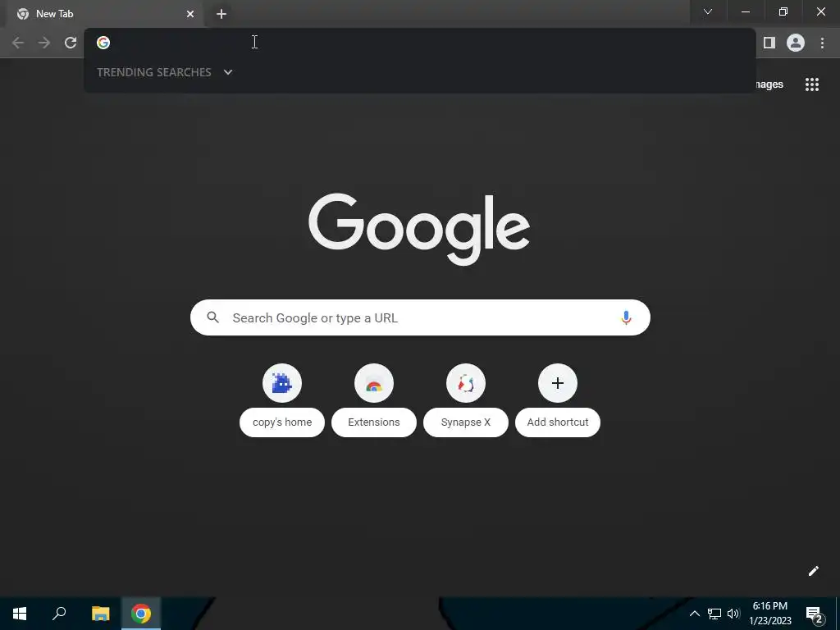
Task: Click the Google icon in the address bar
Action: [103, 43]
